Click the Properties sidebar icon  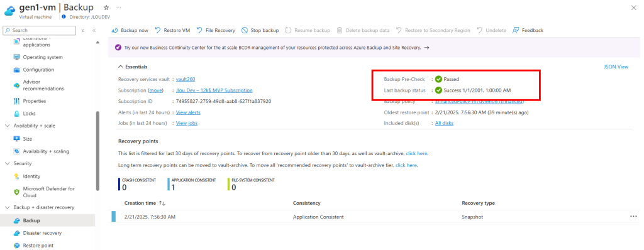pos(17,101)
